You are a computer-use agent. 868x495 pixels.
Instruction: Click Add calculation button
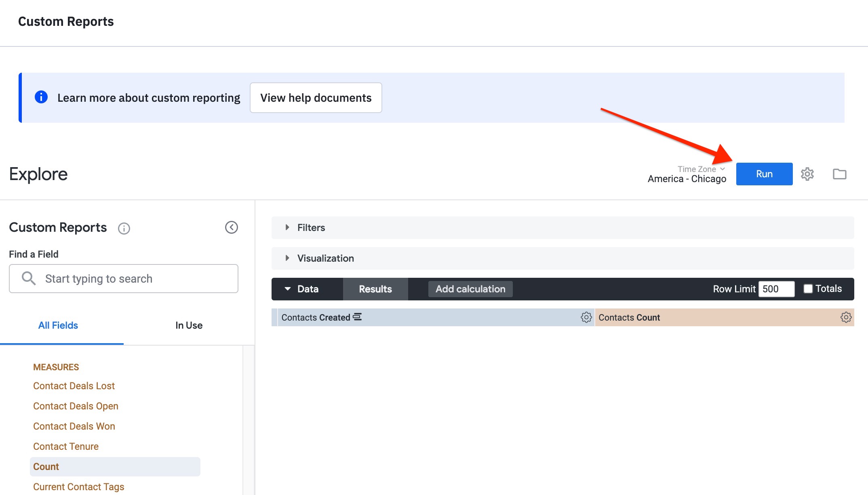tap(470, 289)
